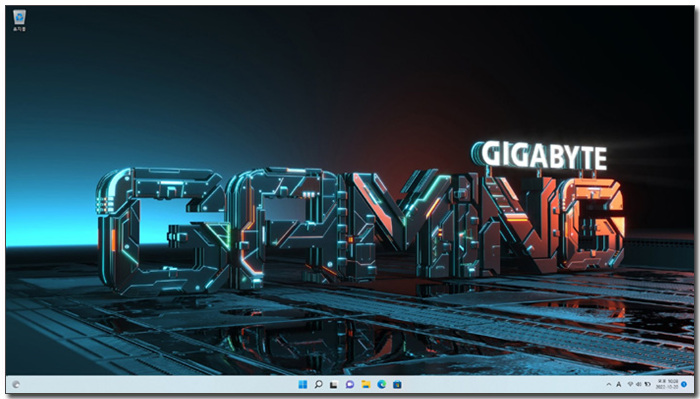Viewport: 700px width, 399px height.
Task: Open the clock and date calendar flyout
Action: (x=667, y=384)
